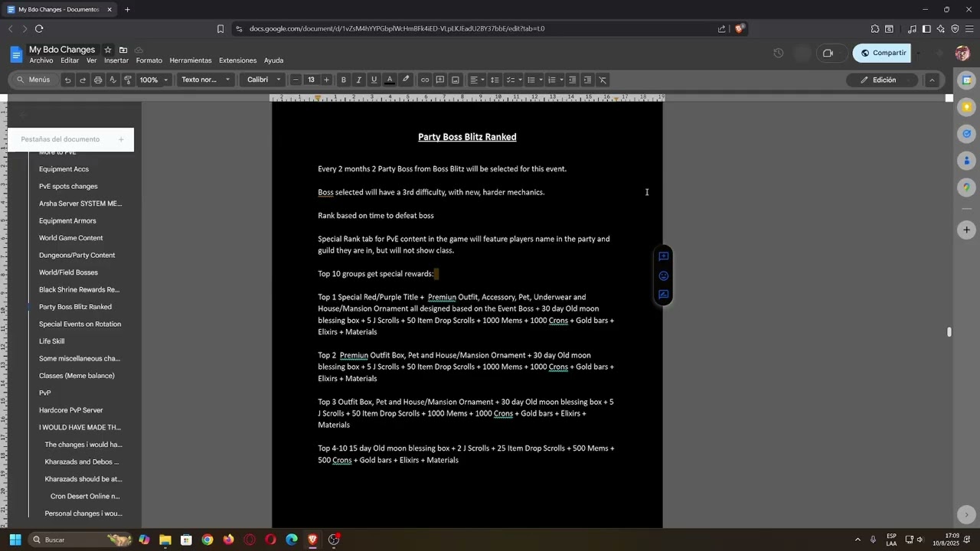Viewport: 980px width, 551px height.
Task: Open text alignment dropdown
Action: point(477,80)
